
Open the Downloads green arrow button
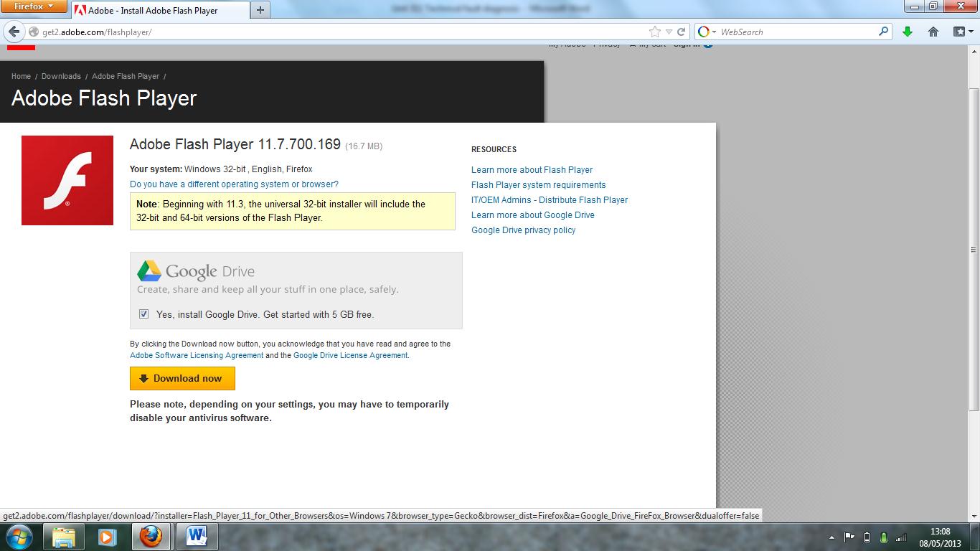[908, 32]
